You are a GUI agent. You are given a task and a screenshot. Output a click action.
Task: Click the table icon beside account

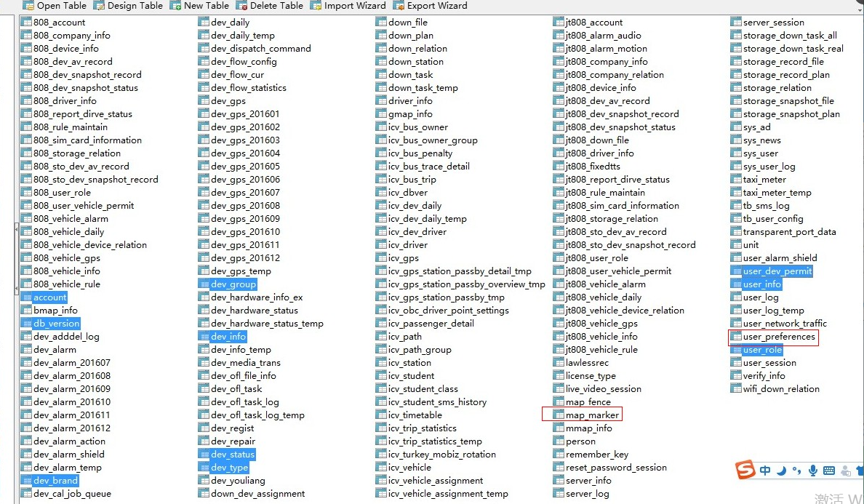tap(26, 297)
